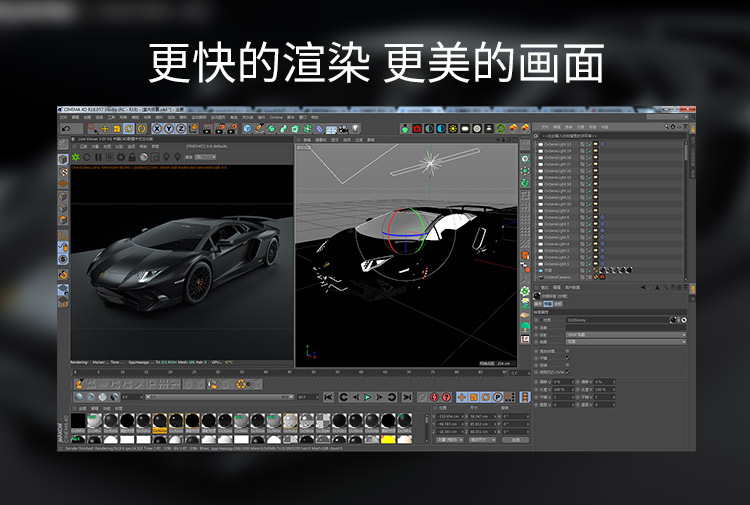Go to end of animation
The image size is (750, 505).
click(407, 397)
